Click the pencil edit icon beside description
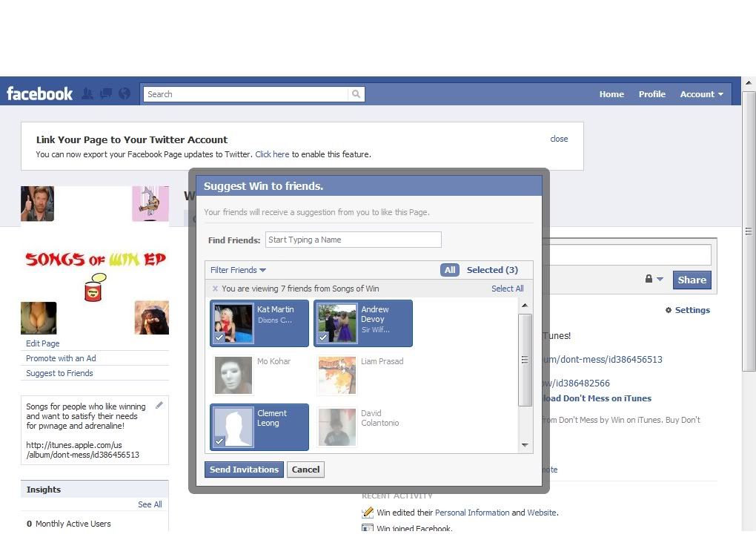Viewport: 756px width, 540px height. coord(159,406)
